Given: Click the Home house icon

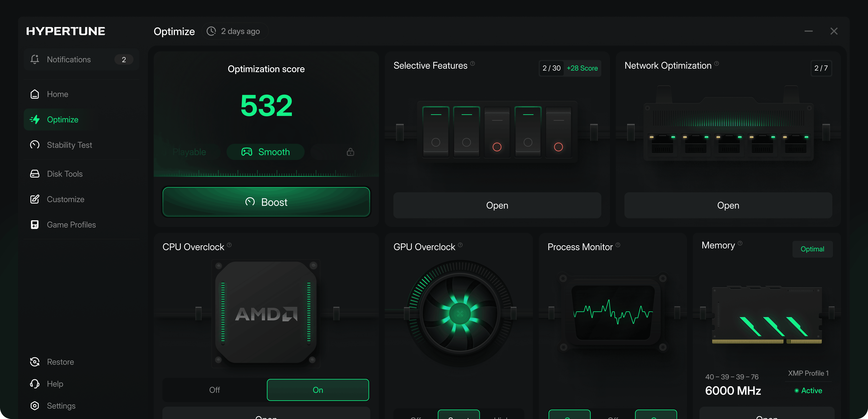Looking at the screenshot, I should (35, 94).
